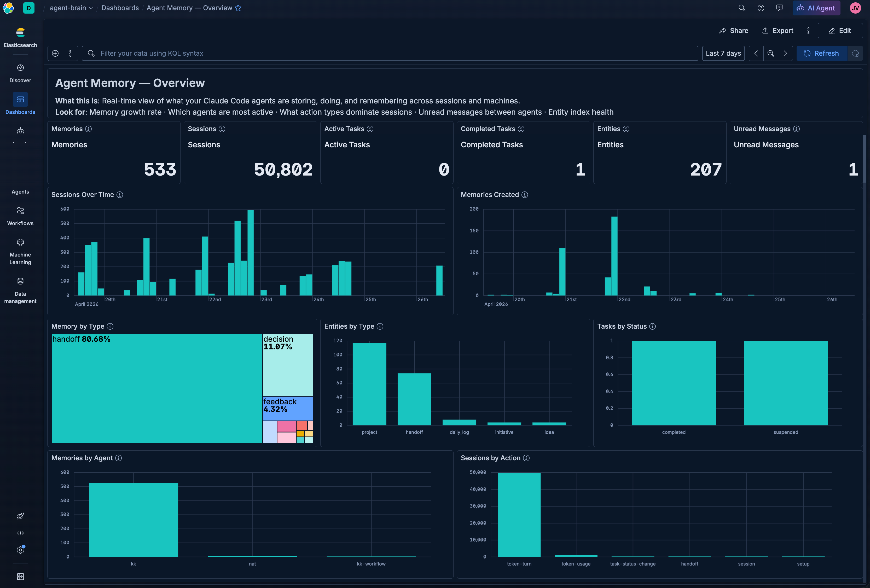Step time range backward

pos(756,53)
